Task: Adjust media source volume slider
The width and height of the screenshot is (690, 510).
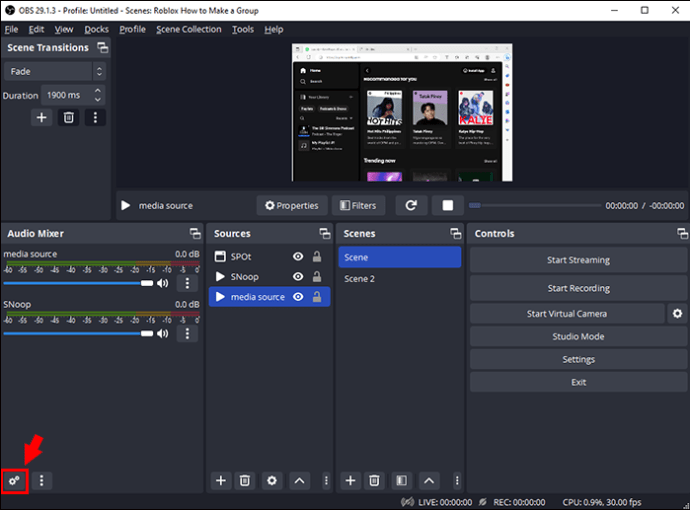Action: [78, 283]
